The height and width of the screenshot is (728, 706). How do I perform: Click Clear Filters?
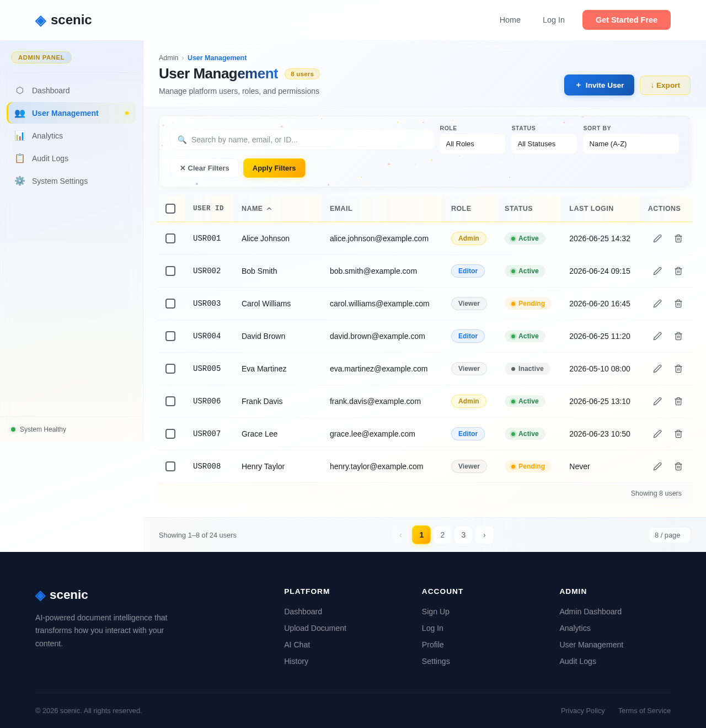pos(205,168)
